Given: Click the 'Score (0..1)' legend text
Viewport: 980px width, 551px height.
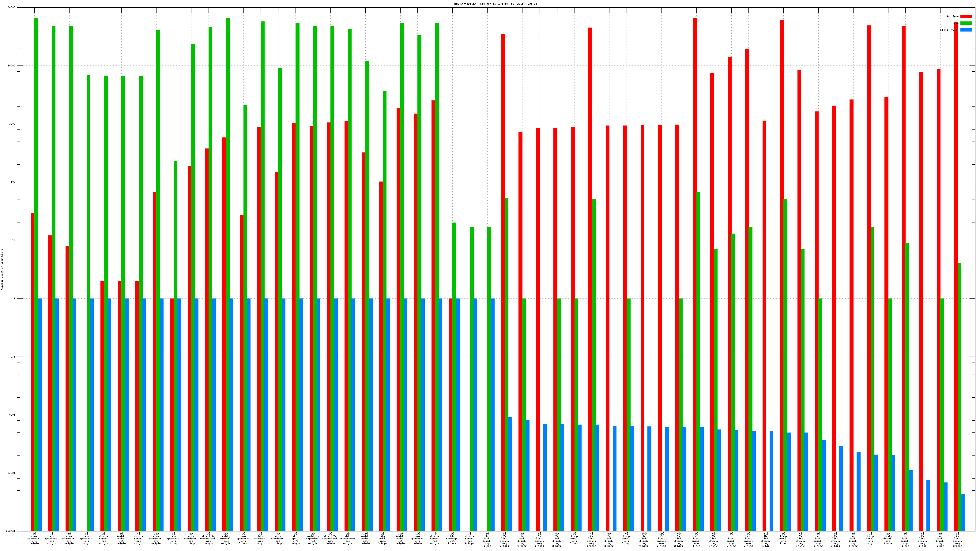Looking at the screenshot, I should pos(949,30).
